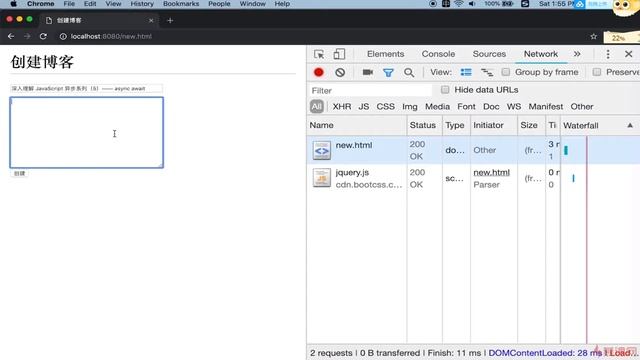Close the browser tab
This screenshot has height=360, width=640.
point(151,20)
